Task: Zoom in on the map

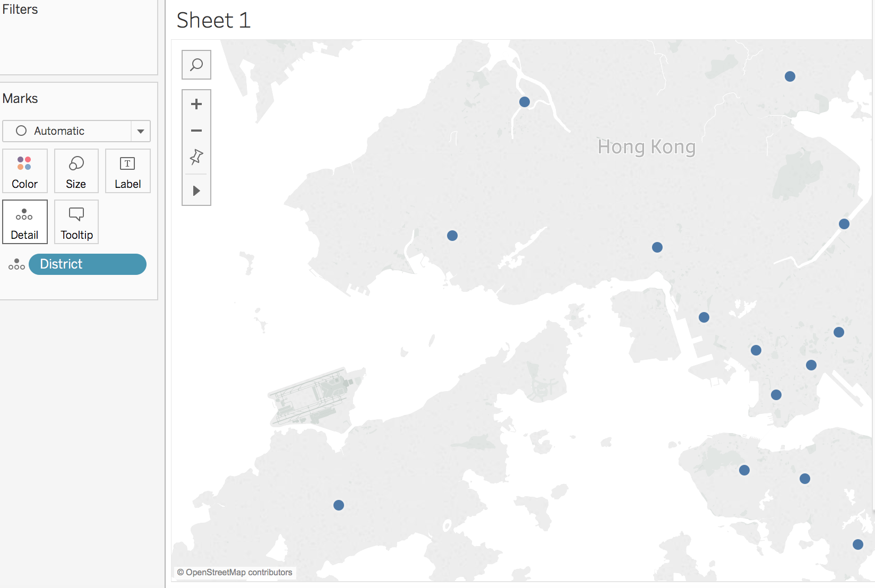Action: click(196, 104)
